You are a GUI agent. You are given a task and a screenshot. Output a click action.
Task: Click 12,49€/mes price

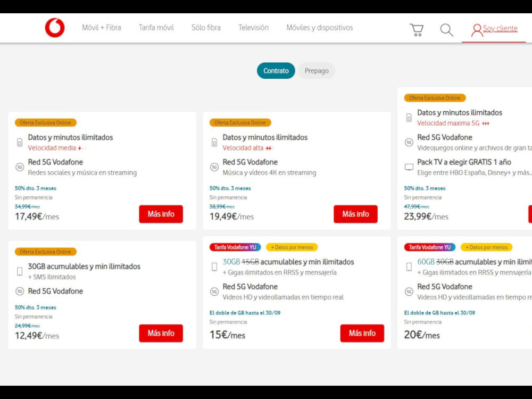[37, 336]
